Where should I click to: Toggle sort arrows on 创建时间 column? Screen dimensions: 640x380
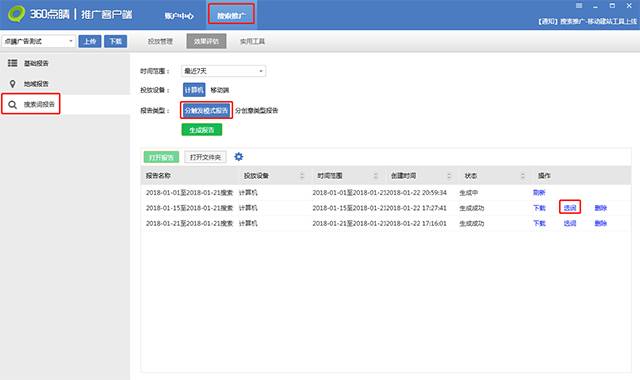449,176
